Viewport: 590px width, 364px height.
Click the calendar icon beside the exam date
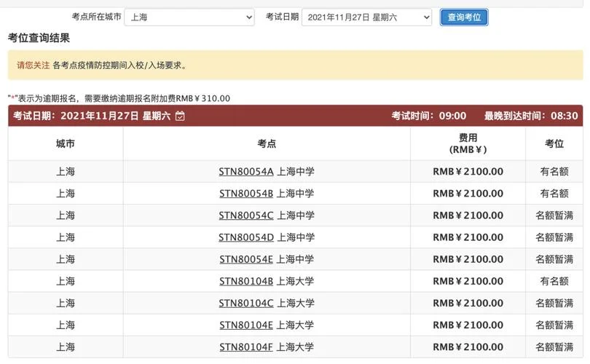point(180,116)
